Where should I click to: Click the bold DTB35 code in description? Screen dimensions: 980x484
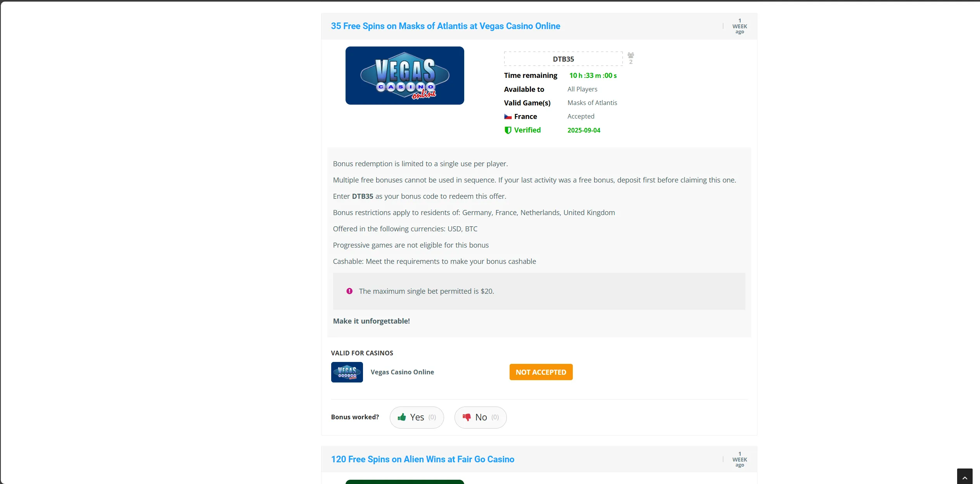[x=362, y=196]
